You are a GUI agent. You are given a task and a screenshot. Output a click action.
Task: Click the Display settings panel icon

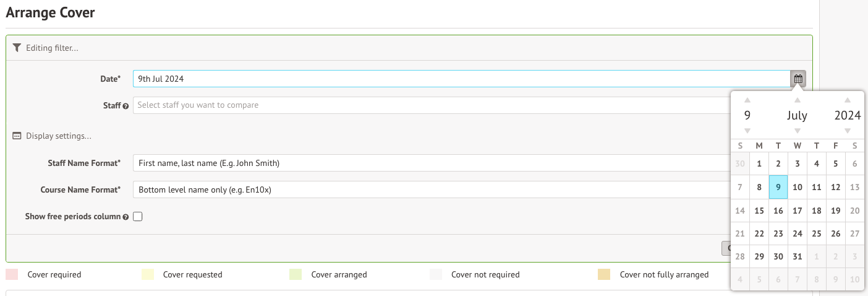[17, 136]
